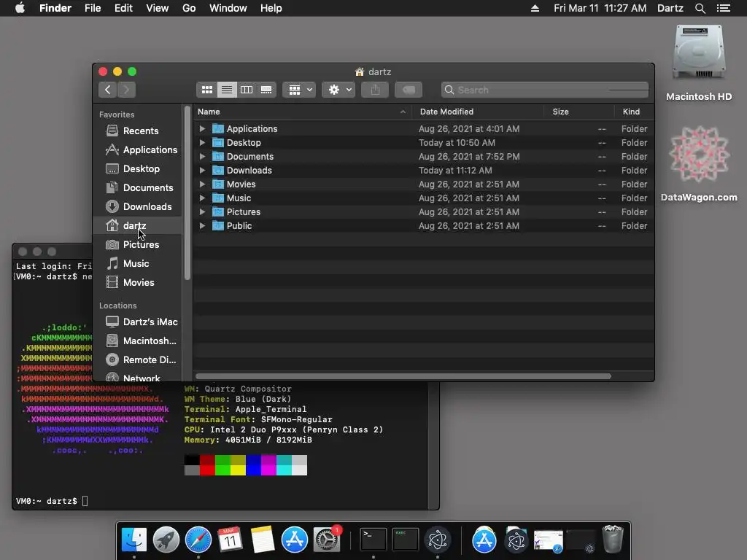Open Recents in the Finder sidebar
The height and width of the screenshot is (560, 747).
[x=138, y=131]
